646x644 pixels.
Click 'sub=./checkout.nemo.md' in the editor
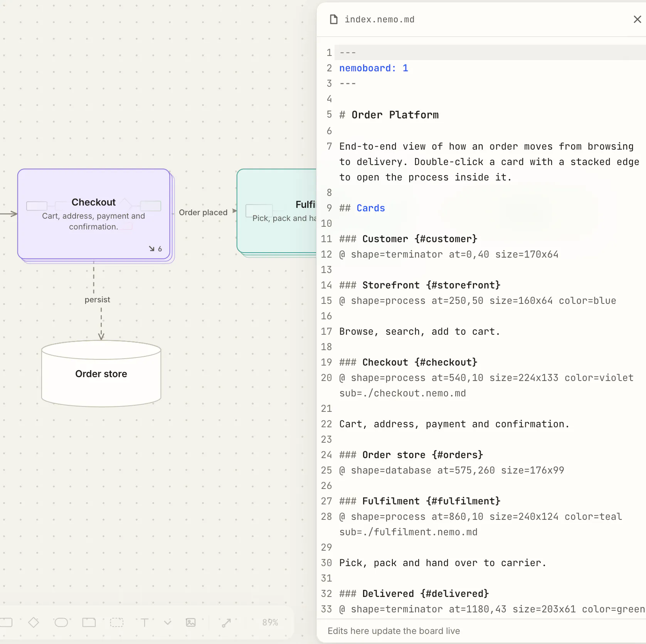[x=402, y=393]
